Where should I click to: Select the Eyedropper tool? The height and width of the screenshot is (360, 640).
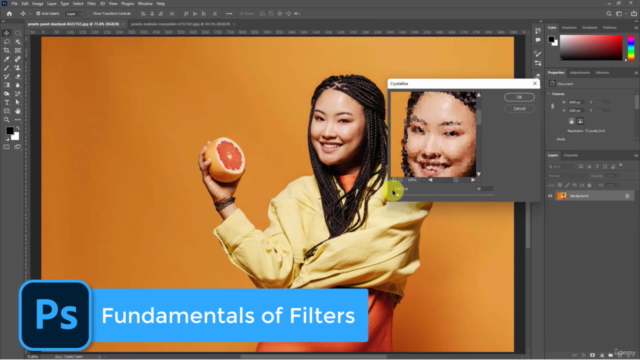pyautogui.click(x=7, y=59)
